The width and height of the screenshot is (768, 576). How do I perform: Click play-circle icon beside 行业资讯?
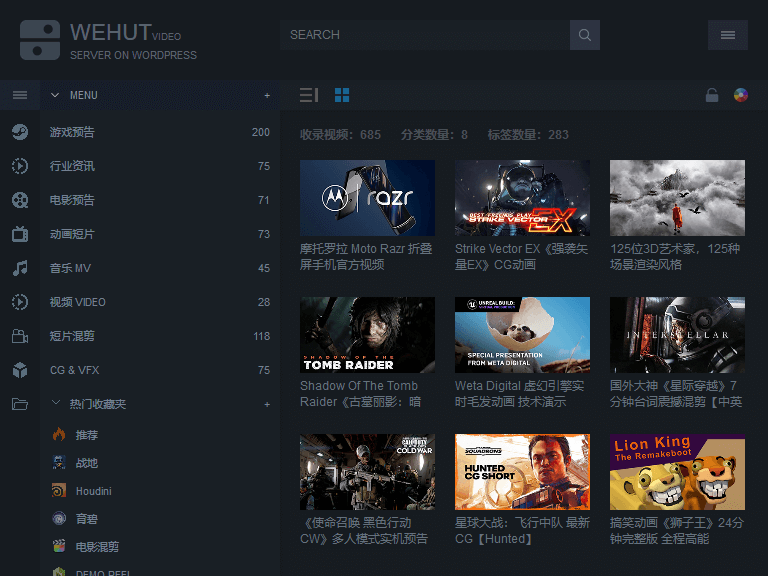point(20,166)
